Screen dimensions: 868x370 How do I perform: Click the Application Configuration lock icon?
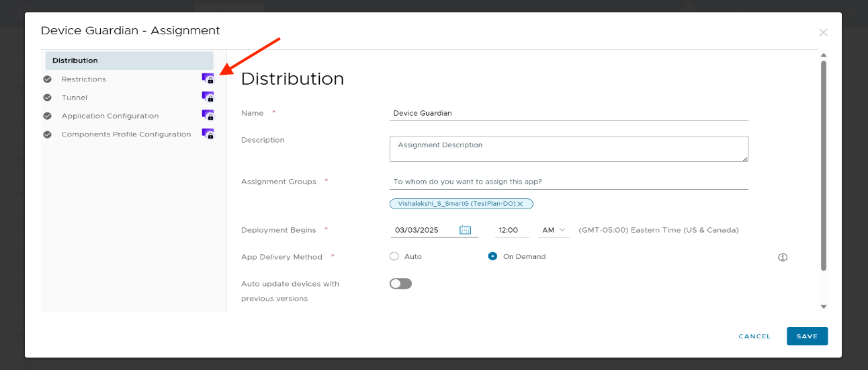point(208,116)
